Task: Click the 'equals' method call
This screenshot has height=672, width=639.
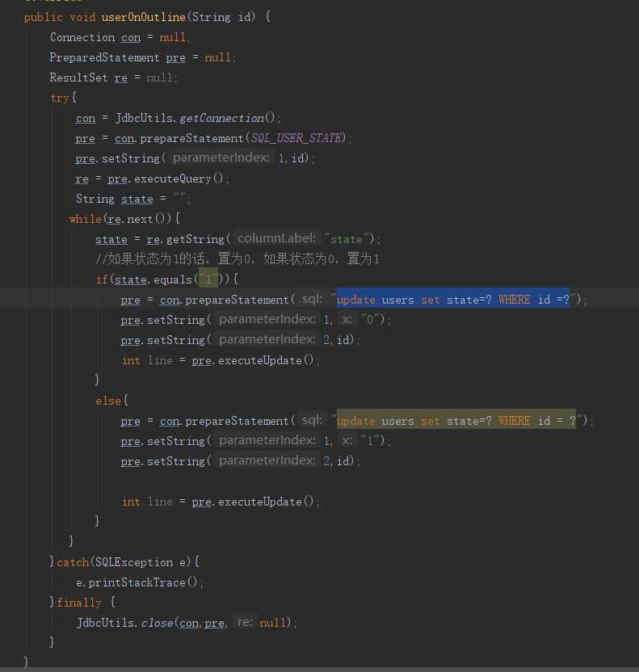Action: [172, 279]
